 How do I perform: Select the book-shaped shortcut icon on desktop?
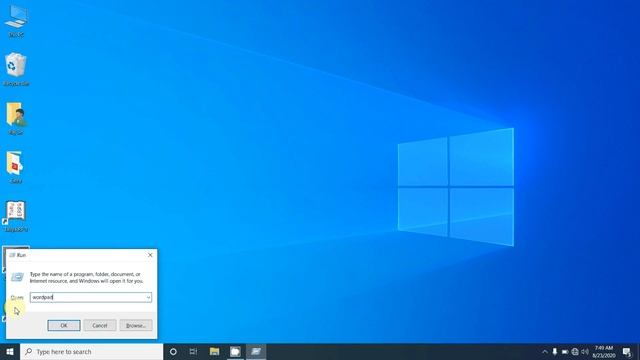click(x=16, y=216)
